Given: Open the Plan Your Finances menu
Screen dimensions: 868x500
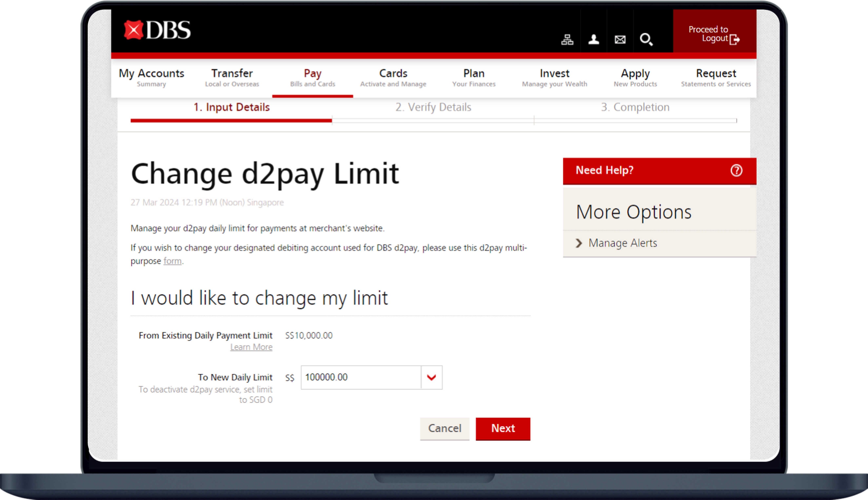Looking at the screenshot, I should (474, 78).
